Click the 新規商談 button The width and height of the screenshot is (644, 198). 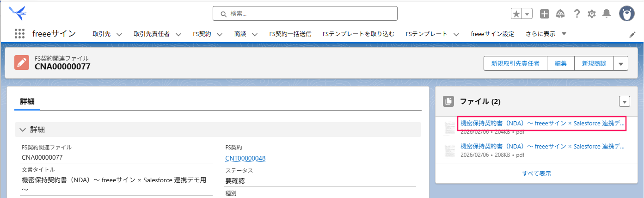click(594, 63)
